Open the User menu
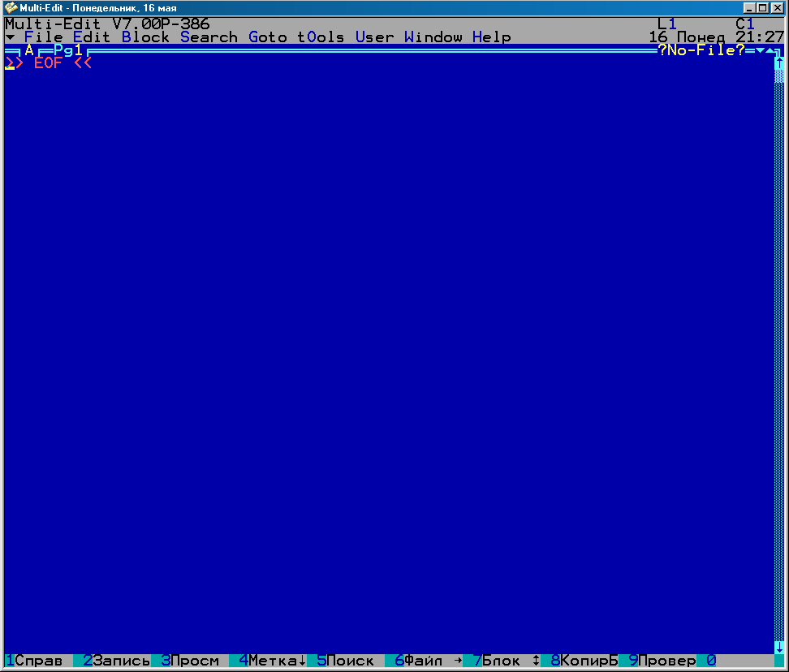This screenshot has height=672, width=789. (x=374, y=37)
